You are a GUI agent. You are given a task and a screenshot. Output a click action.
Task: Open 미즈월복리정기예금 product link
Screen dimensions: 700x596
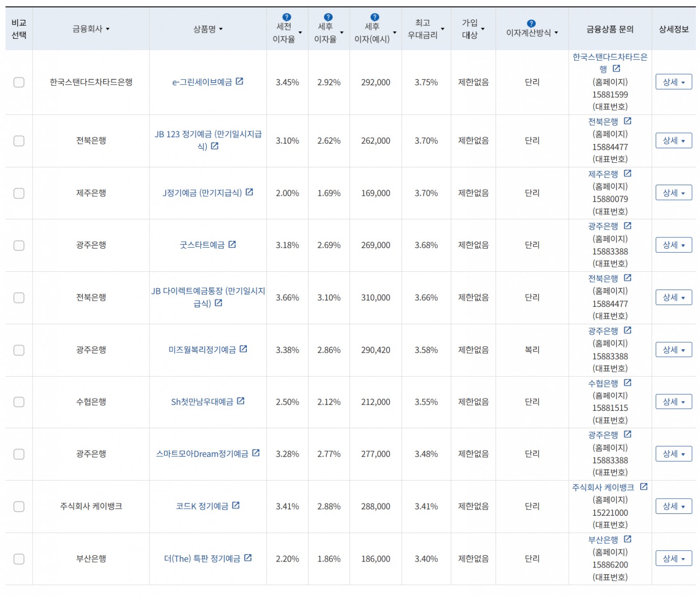point(202,350)
